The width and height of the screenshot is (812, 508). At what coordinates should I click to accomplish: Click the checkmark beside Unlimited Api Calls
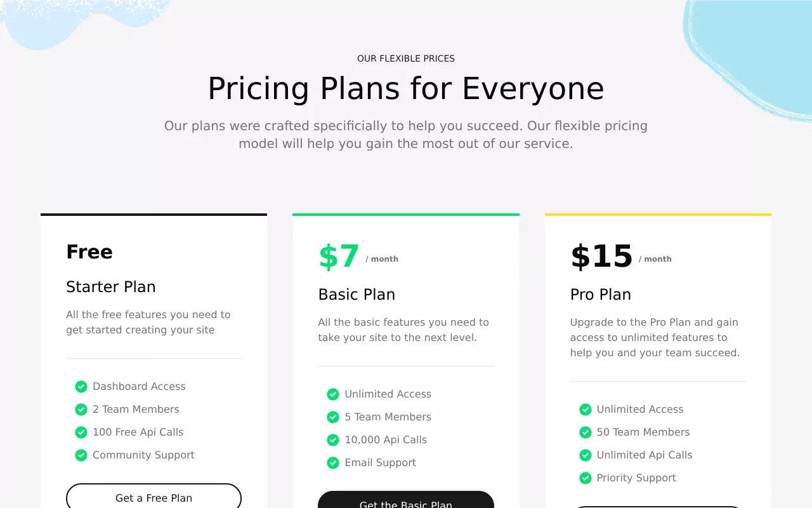(x=586, y=455)
